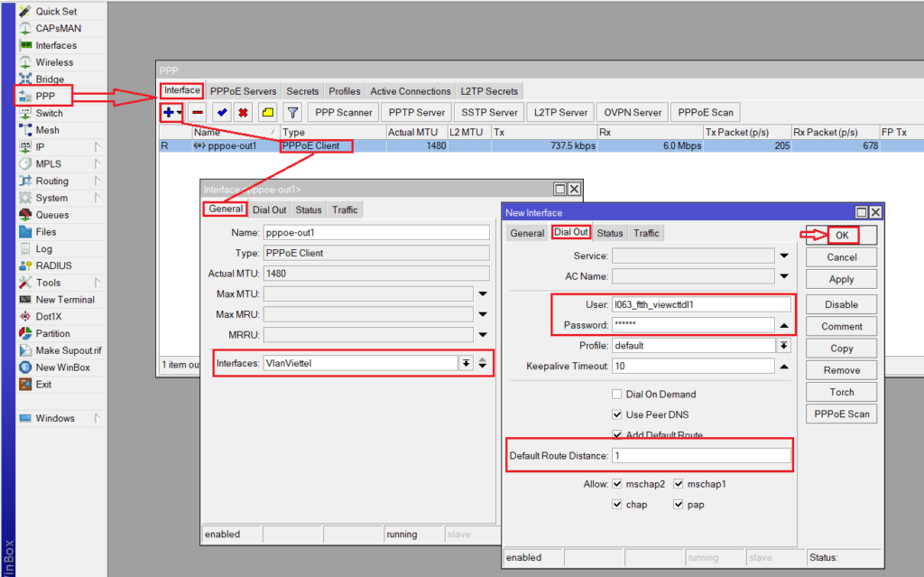Open New Terminal in the sidebar
Viewport: 924px width, 577px height.
64,300
